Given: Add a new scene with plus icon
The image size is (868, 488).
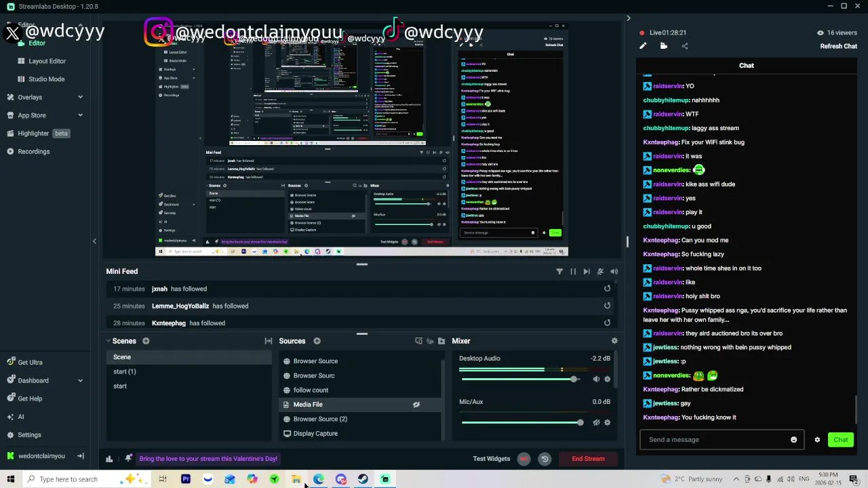Looking at the screenshot, I should tap(146, 341).
